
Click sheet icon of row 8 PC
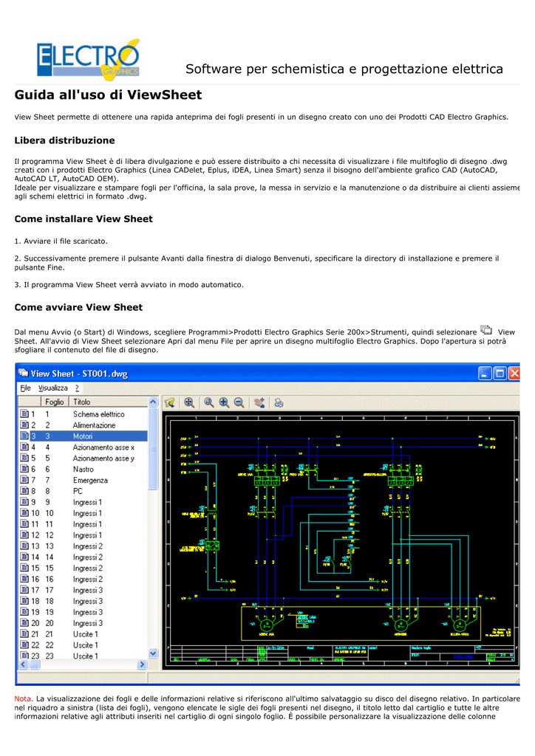point(24,491)
